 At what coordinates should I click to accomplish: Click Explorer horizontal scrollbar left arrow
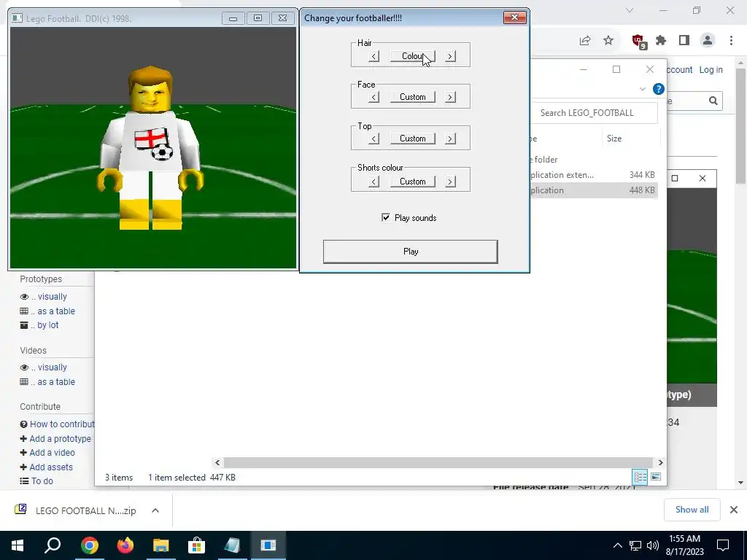[217, 462]
